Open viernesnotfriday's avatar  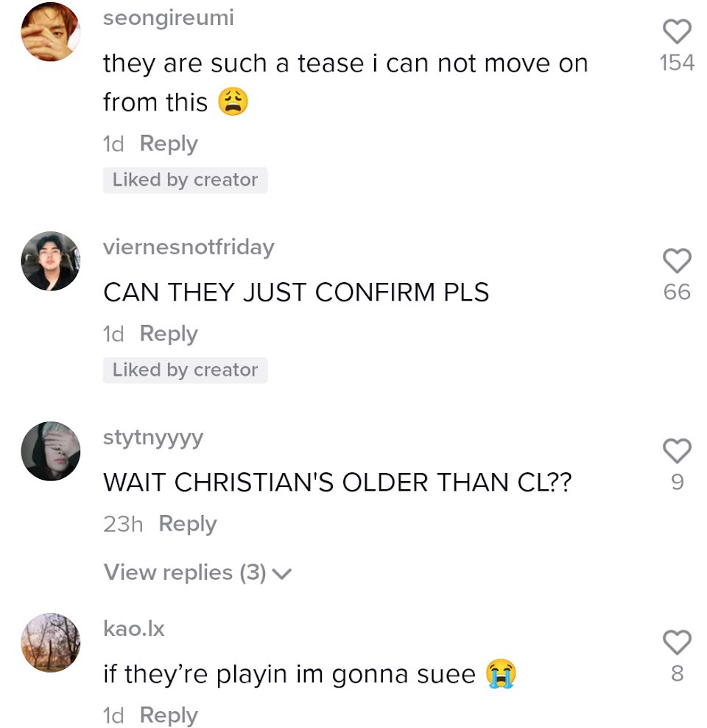51,261
